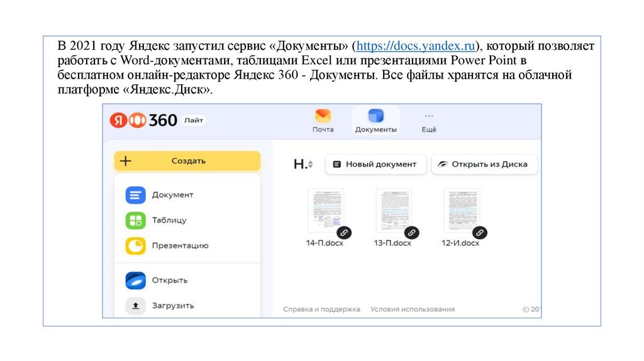The height and width of the screenshot is (361, 644).
Task: Click the Открыть из Диска button
Action: click(x=485, y=164)
